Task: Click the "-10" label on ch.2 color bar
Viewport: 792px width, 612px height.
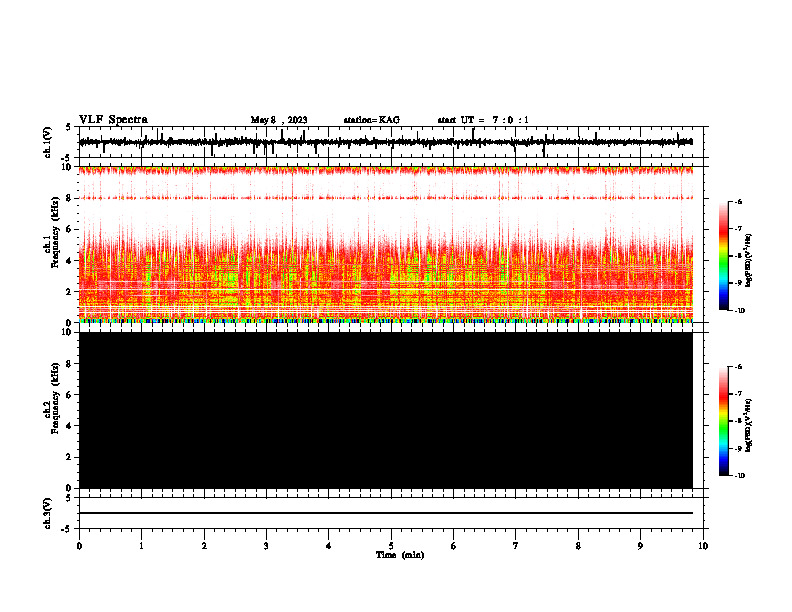Action: click(x=739, y=476)
